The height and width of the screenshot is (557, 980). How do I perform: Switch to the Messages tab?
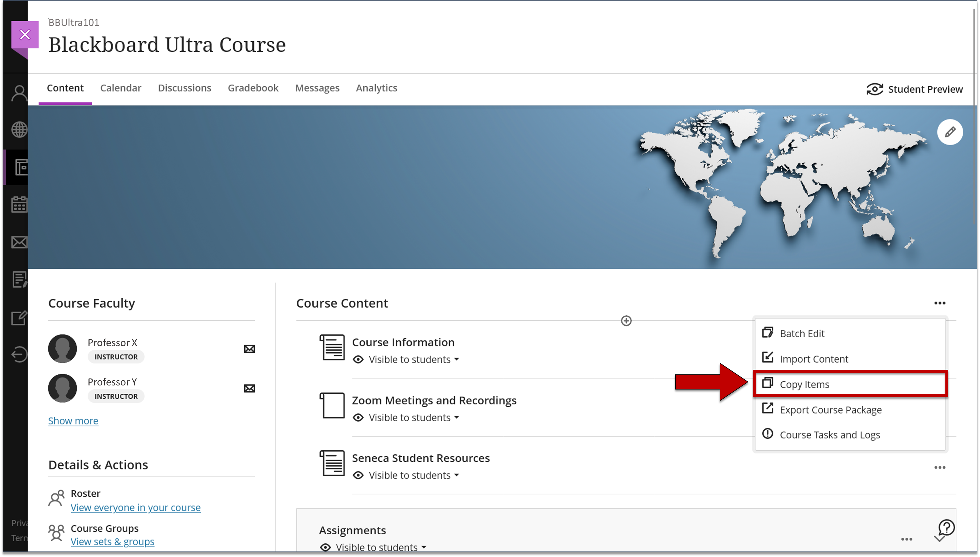317,88
